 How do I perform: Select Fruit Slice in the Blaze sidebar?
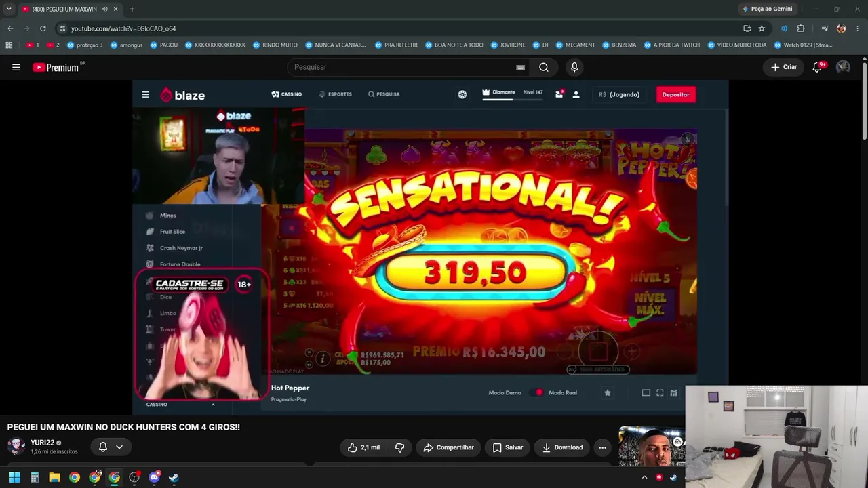tap(172, 232)
